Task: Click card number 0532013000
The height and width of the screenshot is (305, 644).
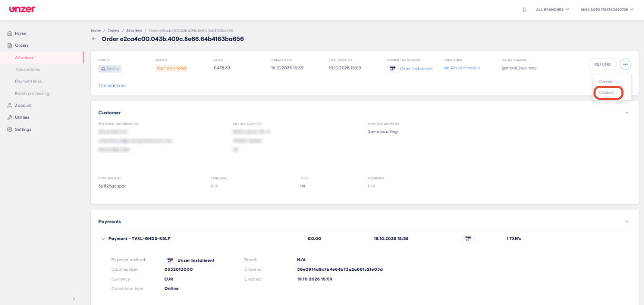Action: point(178,269)
